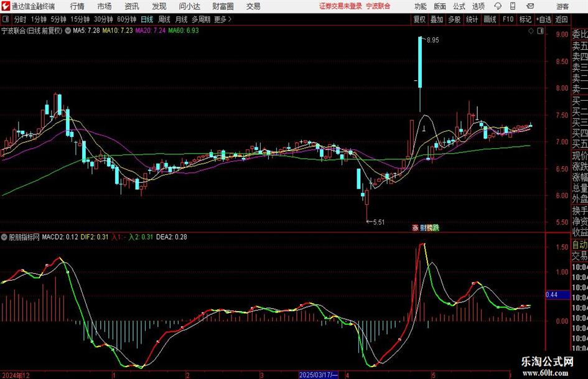
Task: Select the 日线 daily period tab
Action: (x=147, y=19)
